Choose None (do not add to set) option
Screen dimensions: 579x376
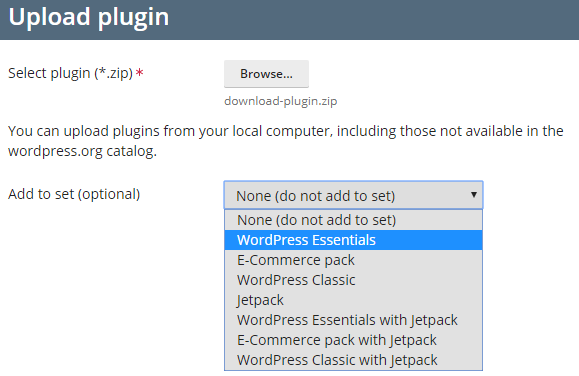click(x=353, y=220)
